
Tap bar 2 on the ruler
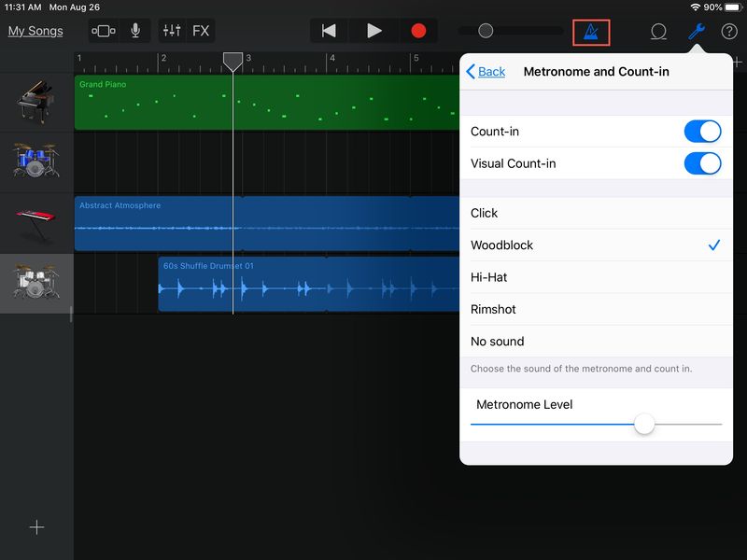[163, 58]
